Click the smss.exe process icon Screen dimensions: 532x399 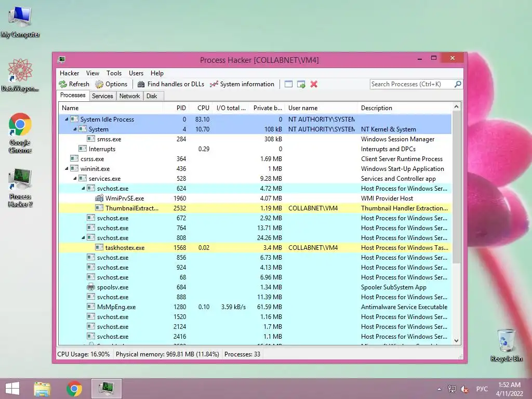pyautogui.click(x=91, y=139)
